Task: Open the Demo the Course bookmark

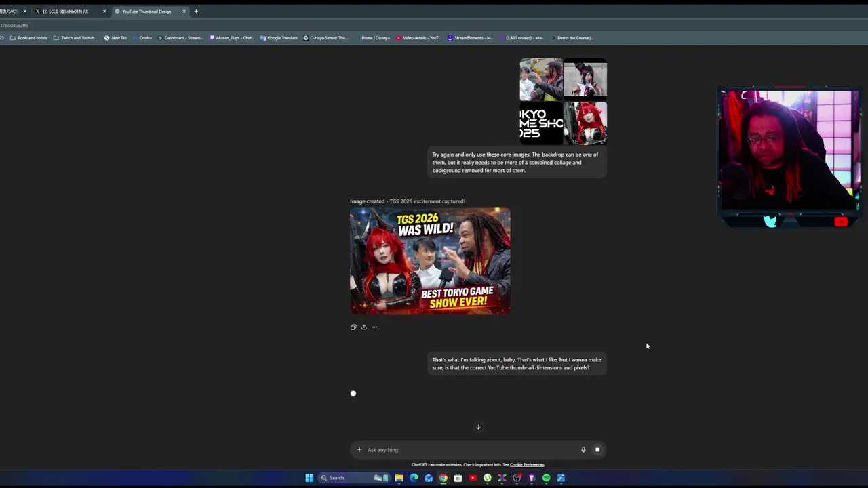Action: pyautogui.click(x=572, y=38)
